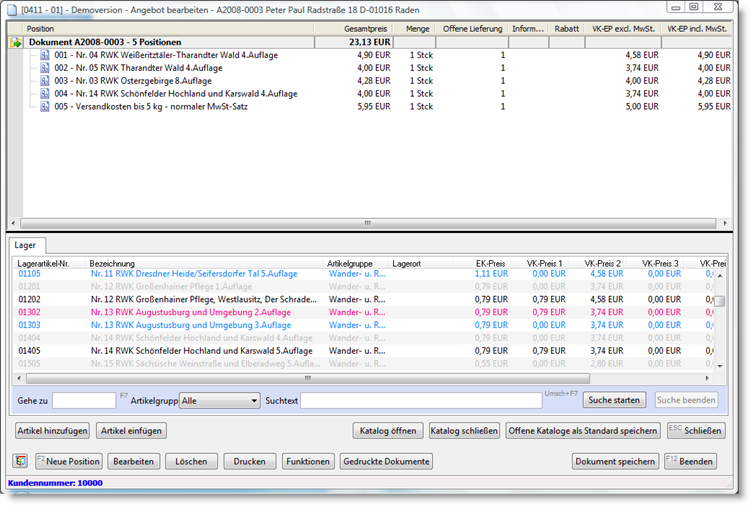The width and height of the screenshot is (750, 505).
Task: Click the icon of position 004 Schönfelder Hochland
Action: pos(45,94)
